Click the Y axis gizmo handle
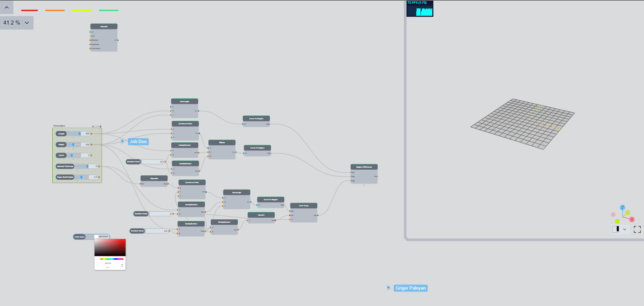 [x=628, y=213]
